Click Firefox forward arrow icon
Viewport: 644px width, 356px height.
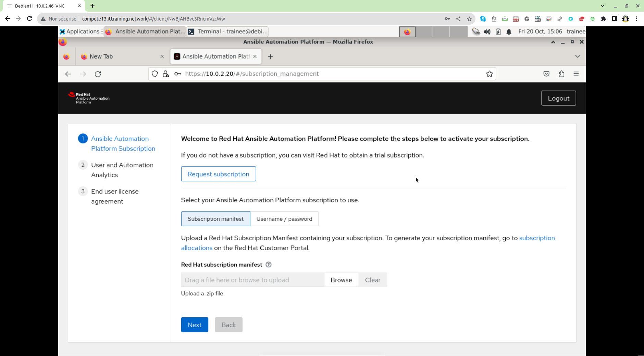[83, 74]
